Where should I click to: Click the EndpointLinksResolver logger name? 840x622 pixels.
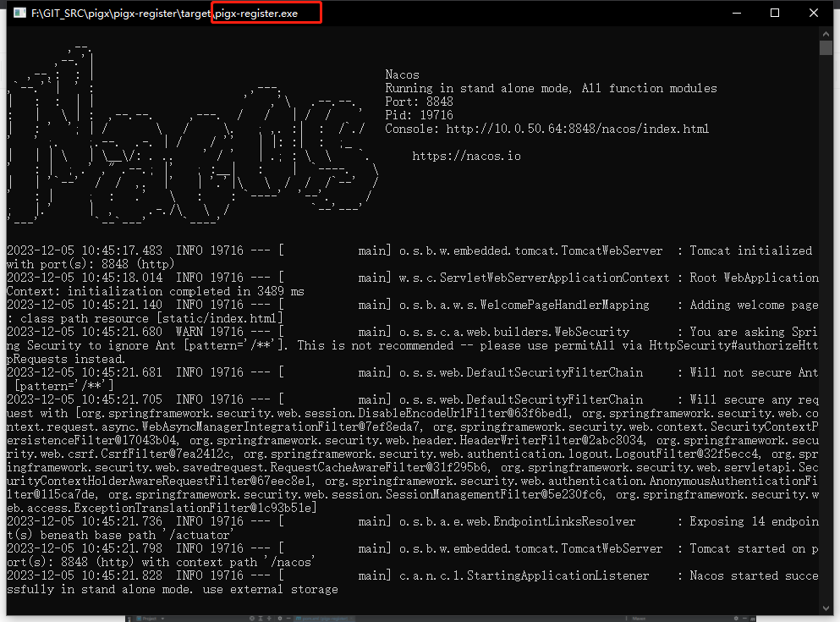click(x=517, y=522)
